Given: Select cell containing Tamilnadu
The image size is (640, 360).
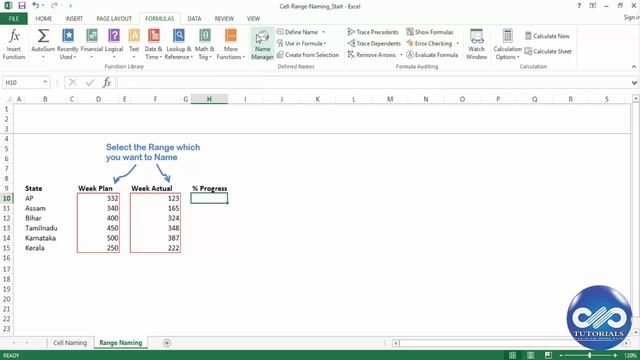Looking at the screenshot, I should click(45, 228).
